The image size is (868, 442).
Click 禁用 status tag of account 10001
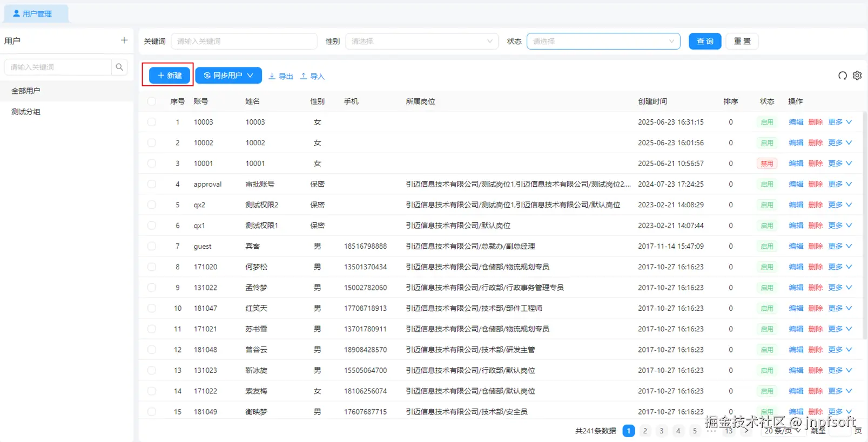(767, 164)
